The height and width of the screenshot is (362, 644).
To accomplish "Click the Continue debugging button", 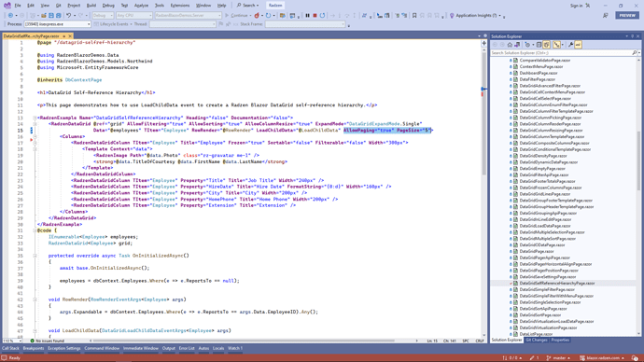I will [236, 16].
